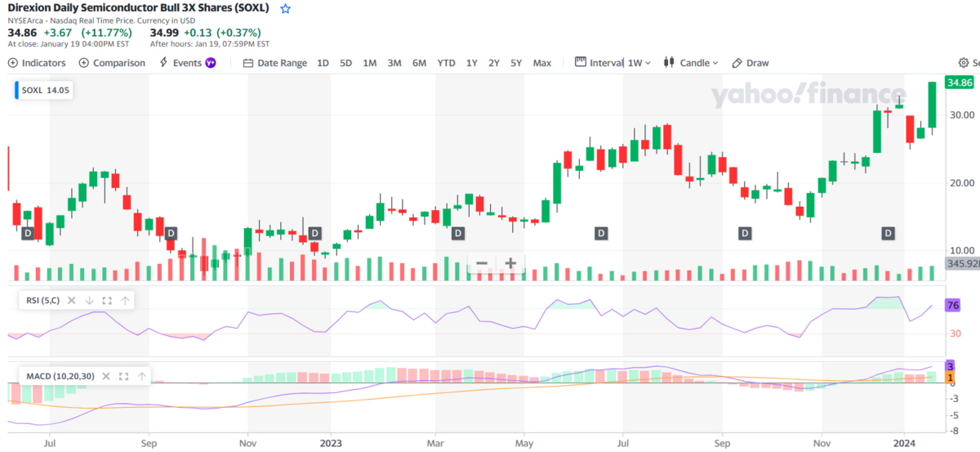This screenshot has height=452, width=980.
Task: Select the YTD time range
Action: click(x=447, y=63)
